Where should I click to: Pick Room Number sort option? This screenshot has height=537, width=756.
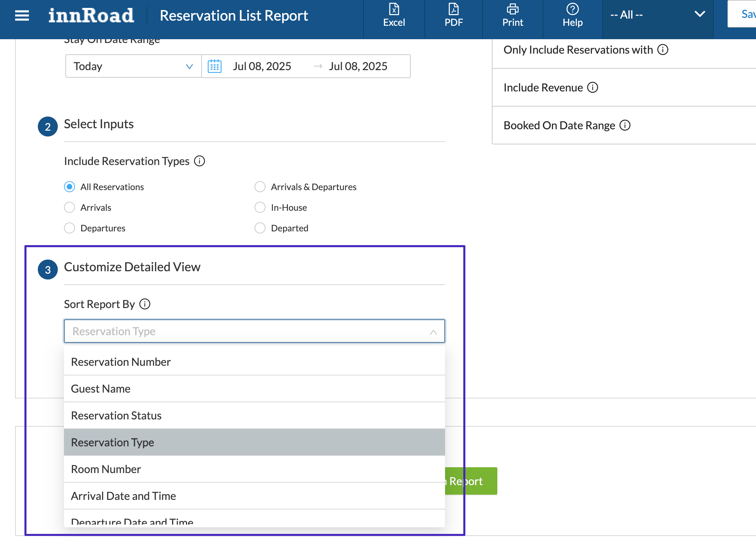tap(106, 469)
